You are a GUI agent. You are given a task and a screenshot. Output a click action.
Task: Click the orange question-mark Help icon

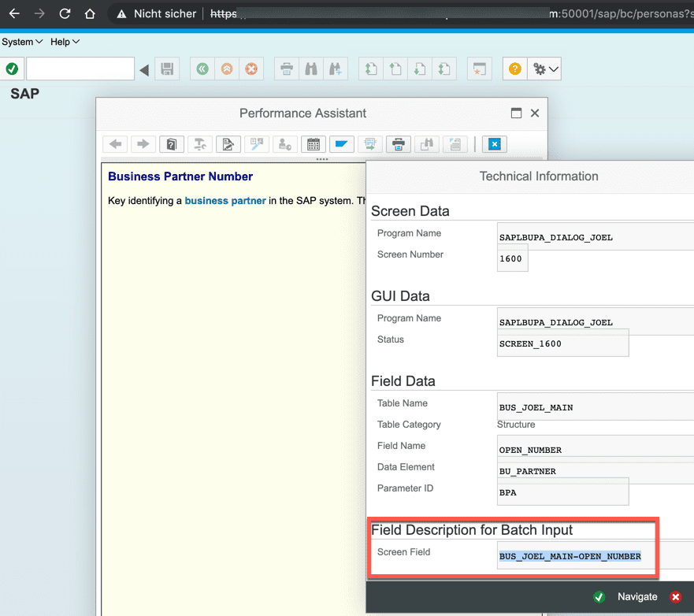click(x=514, y=69)
